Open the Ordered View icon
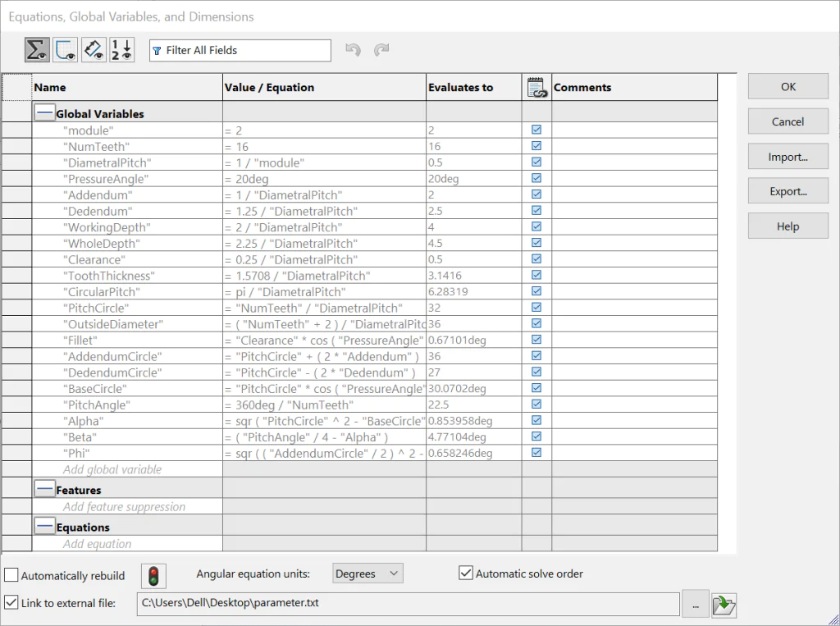 coord(121,50)
